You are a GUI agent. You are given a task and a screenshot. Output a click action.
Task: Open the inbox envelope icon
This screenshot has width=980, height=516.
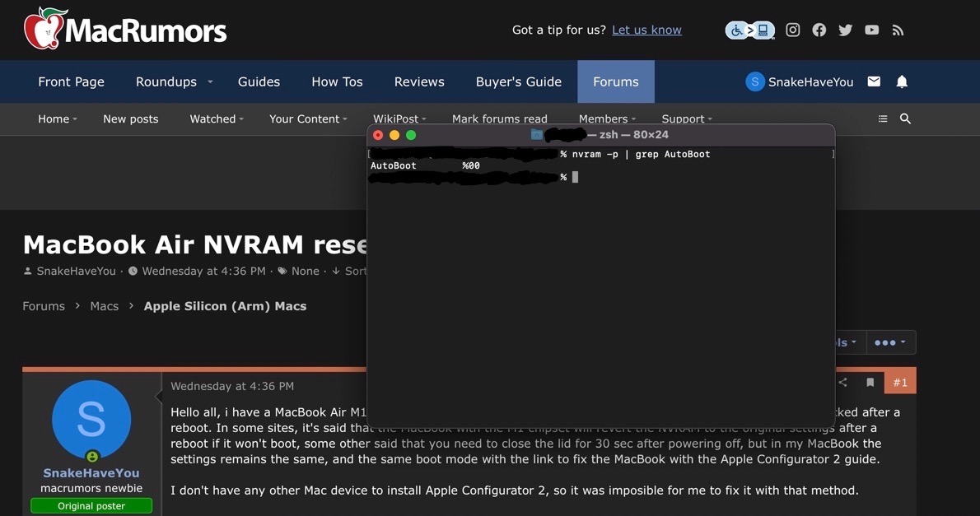tap(874, 81)
